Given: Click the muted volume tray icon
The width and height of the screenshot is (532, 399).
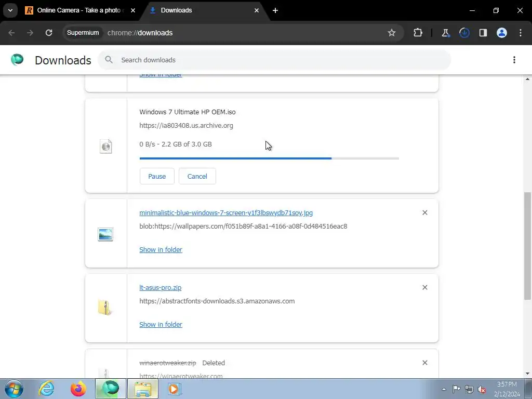Looking at the screenshot, I should pos(482,389).
